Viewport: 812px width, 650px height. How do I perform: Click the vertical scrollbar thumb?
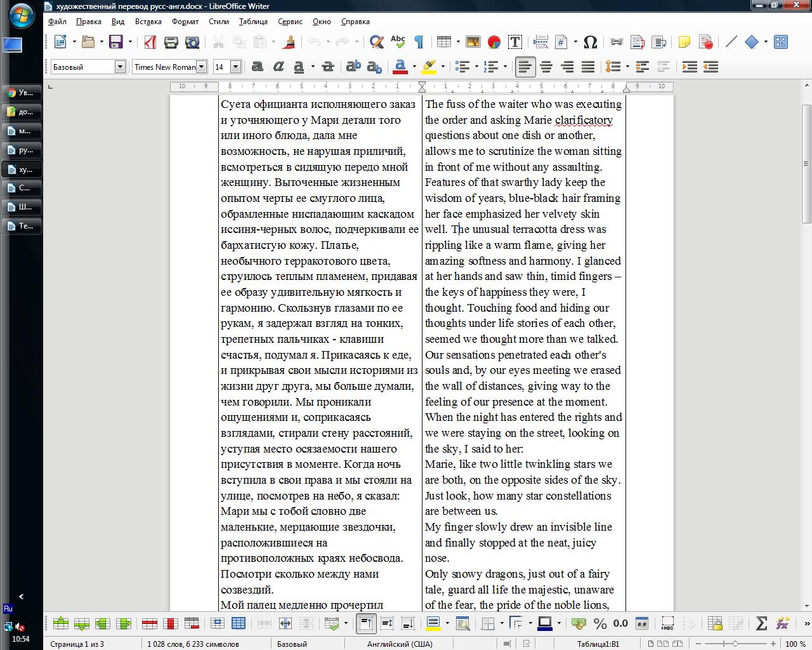[806, 164]
